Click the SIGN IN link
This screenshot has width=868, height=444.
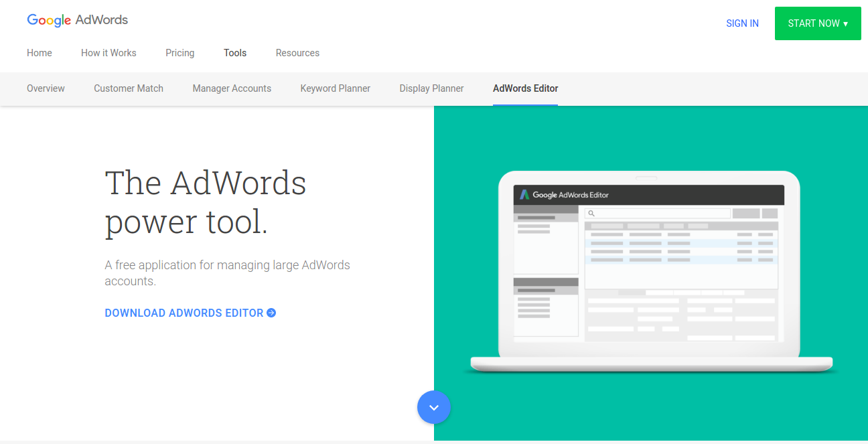tap(742, 23)
